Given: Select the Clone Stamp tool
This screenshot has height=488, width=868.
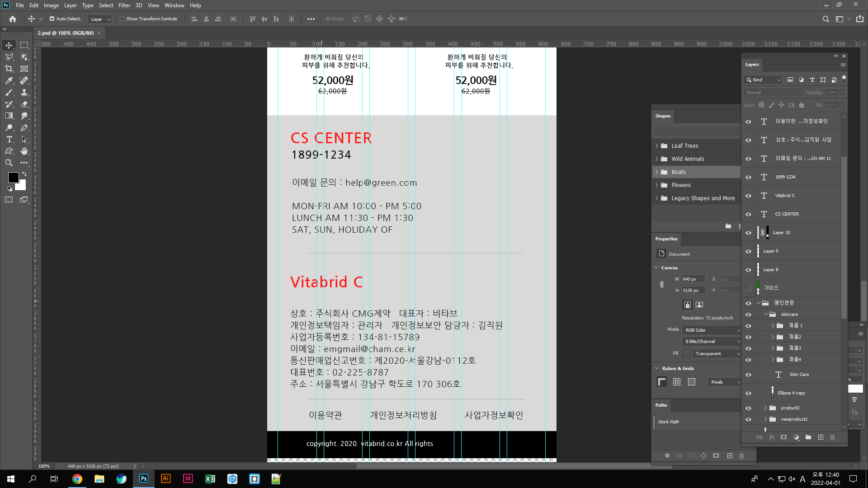Looking at the screenshot, I should pyautogui.click(x=24, y=92).
